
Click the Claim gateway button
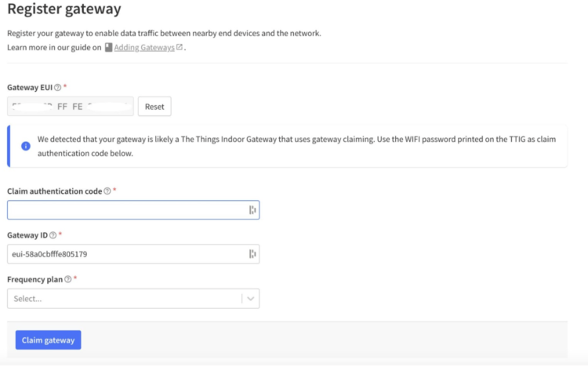48,340
